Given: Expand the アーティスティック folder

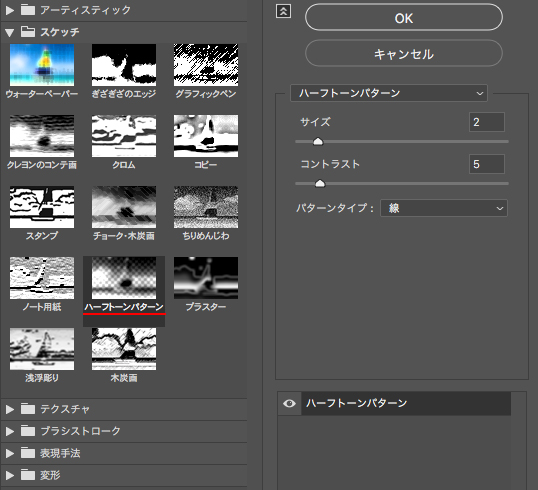Looking at the screenshot, I should coord(10,10).
